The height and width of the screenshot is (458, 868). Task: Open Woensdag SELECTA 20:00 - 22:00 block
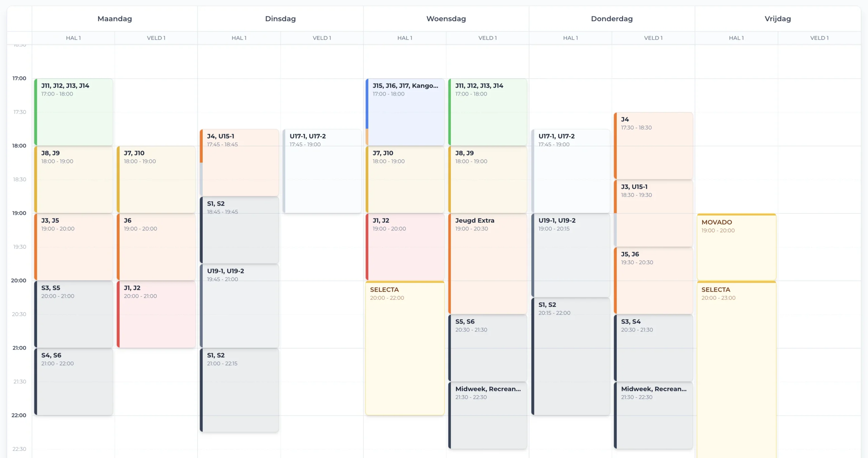405,348
